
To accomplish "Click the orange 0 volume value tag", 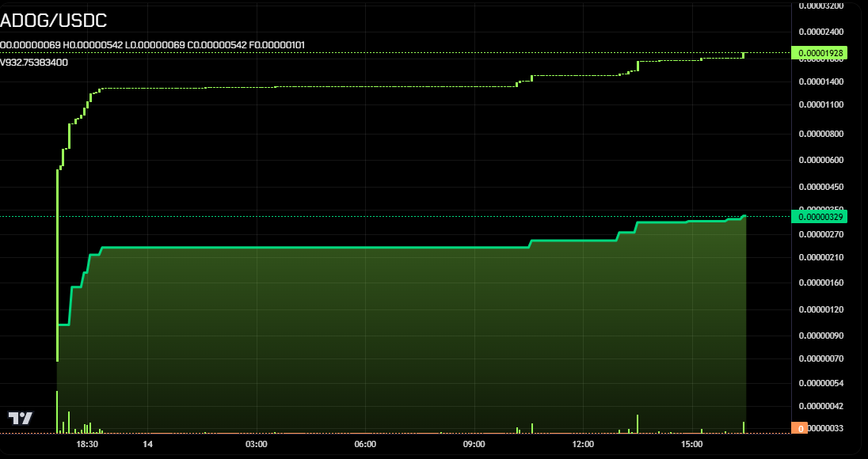I will 800,428.
